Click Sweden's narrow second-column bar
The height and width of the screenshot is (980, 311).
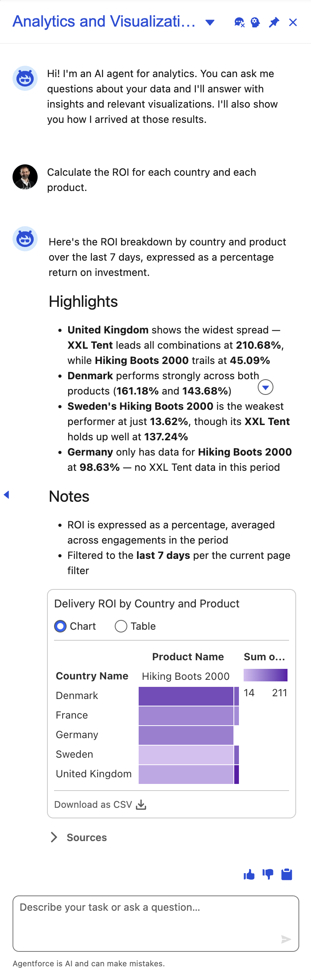point(237,755)
